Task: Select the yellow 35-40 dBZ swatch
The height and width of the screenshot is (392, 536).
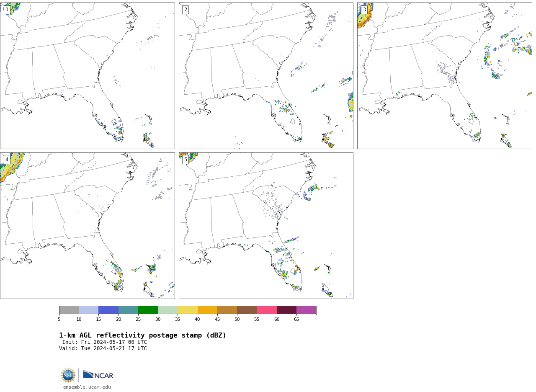Action: coord(188,310)
